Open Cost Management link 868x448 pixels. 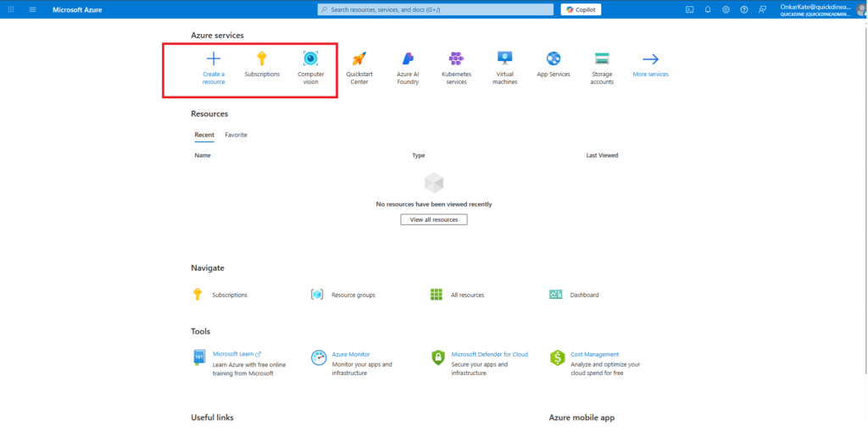point(594,354)
